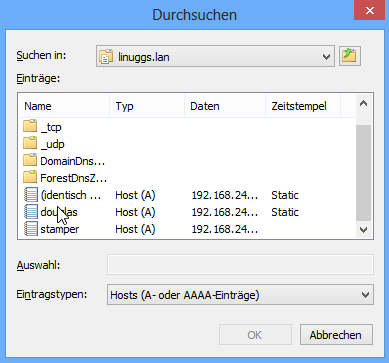The image size is (389, 363).
Task: Select the (identisch ... host name
Action: pyautogui.click(x=70, y=195)
